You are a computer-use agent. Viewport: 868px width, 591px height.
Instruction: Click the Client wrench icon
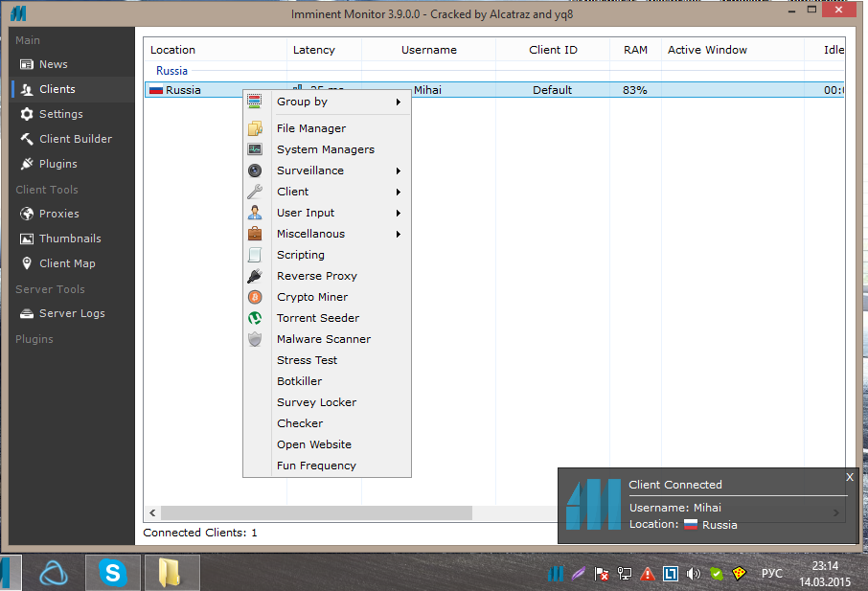(255, 192)
